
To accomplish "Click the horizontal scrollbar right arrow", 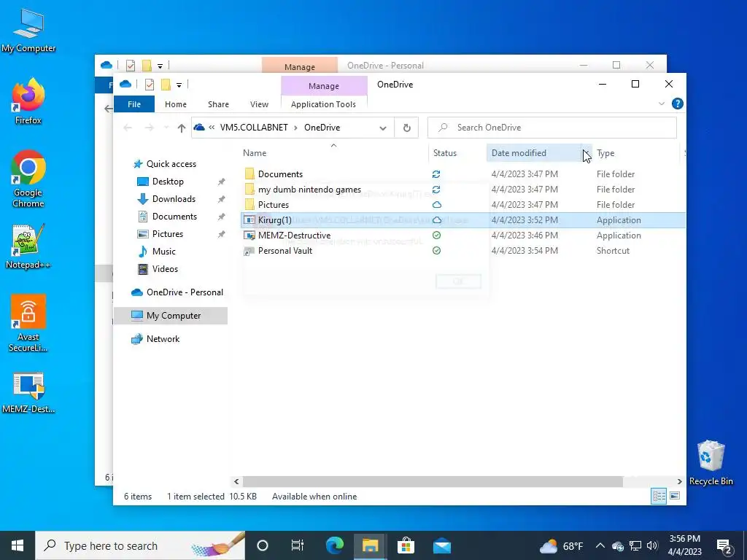I will tap(679, 481).
